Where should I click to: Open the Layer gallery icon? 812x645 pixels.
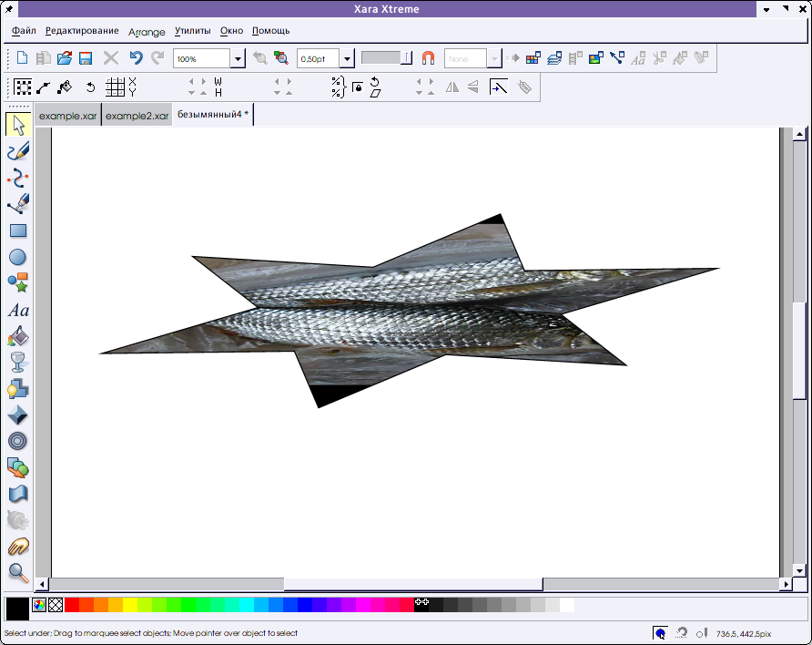pos(554,58)
